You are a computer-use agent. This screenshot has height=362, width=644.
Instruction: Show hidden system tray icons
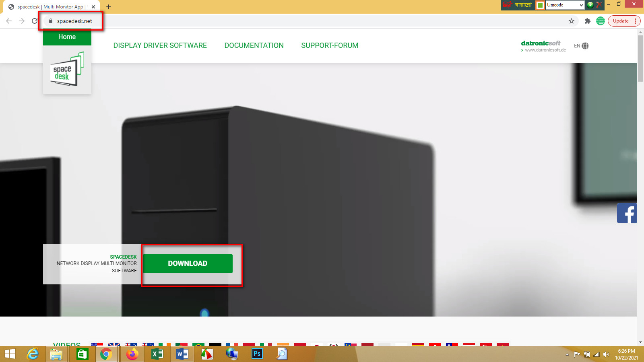tap(567, 354)
